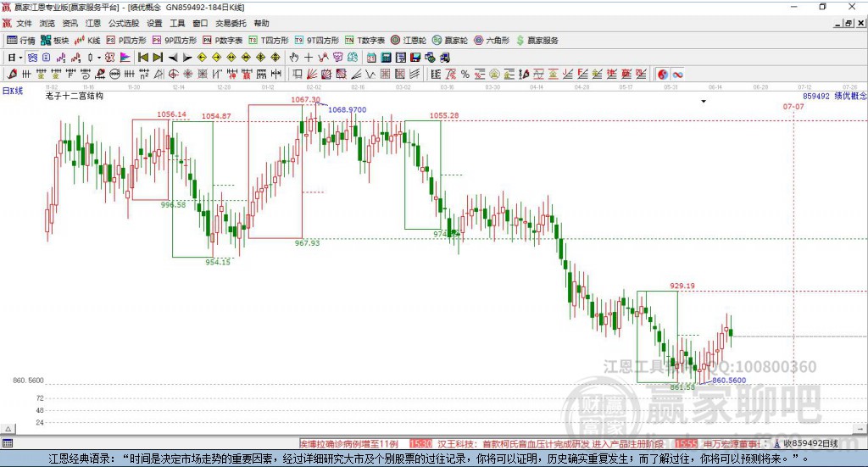Open the 9P四方形 square tool
Screen dimensions: 868x467
tap(175, 41)
